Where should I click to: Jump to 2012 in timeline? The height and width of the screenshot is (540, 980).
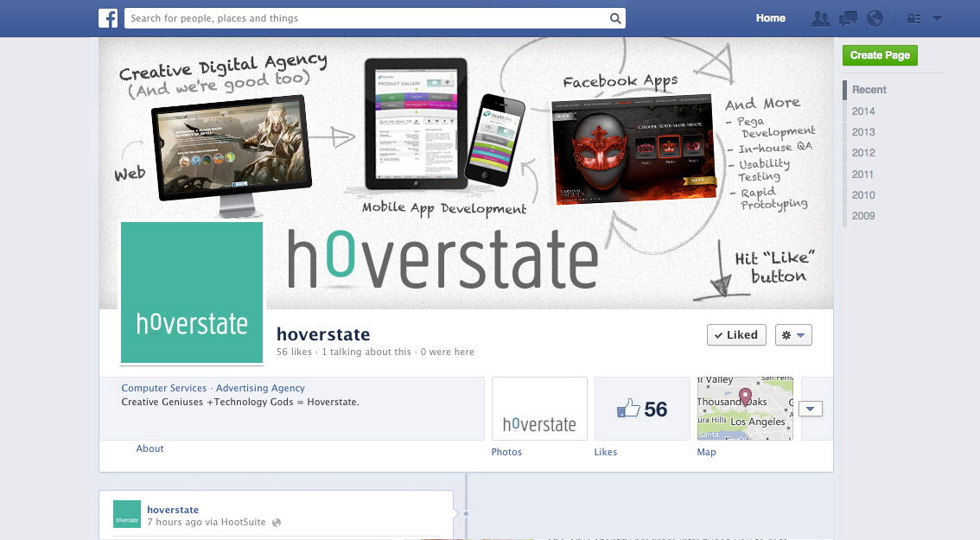click(863, 153)
